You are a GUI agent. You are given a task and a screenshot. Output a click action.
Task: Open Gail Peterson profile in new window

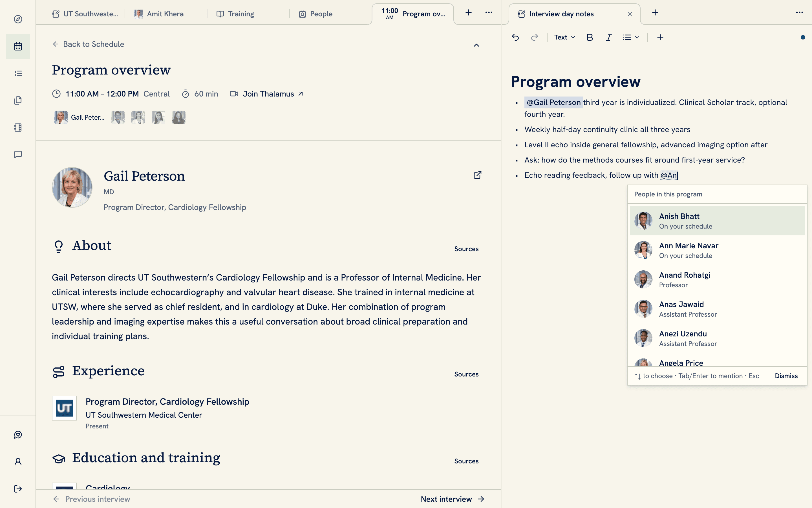[477, 175]
